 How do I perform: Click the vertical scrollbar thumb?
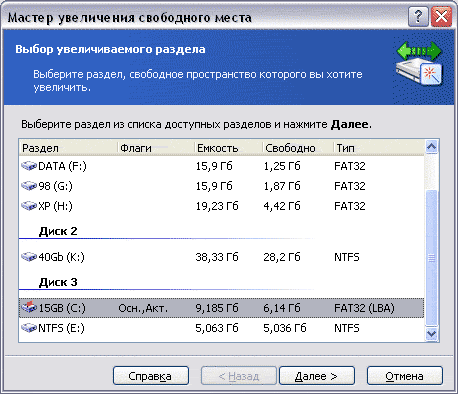(x=432, y=258)
